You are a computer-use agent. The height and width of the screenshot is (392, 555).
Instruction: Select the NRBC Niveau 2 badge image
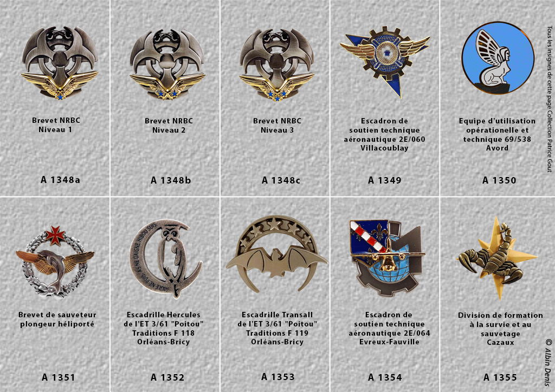coord(167,64)
